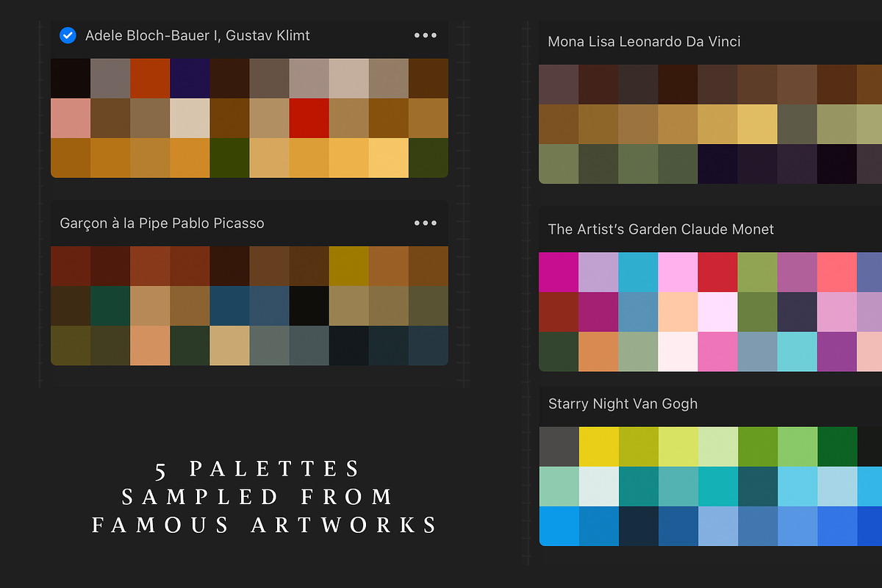Toggle default checkmark on Adele Bloch-Bauer palette

[68, 35]
